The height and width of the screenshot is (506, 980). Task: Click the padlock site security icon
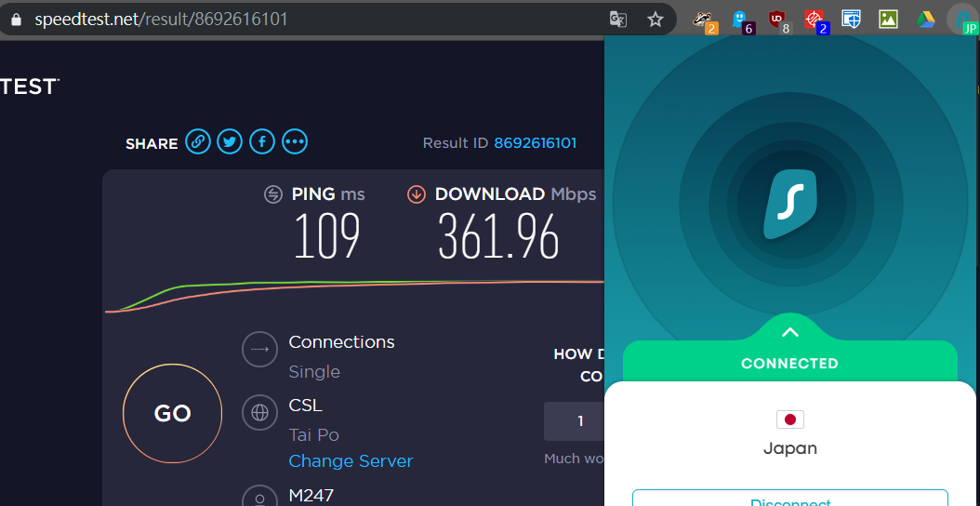click(x=16, y=20)
